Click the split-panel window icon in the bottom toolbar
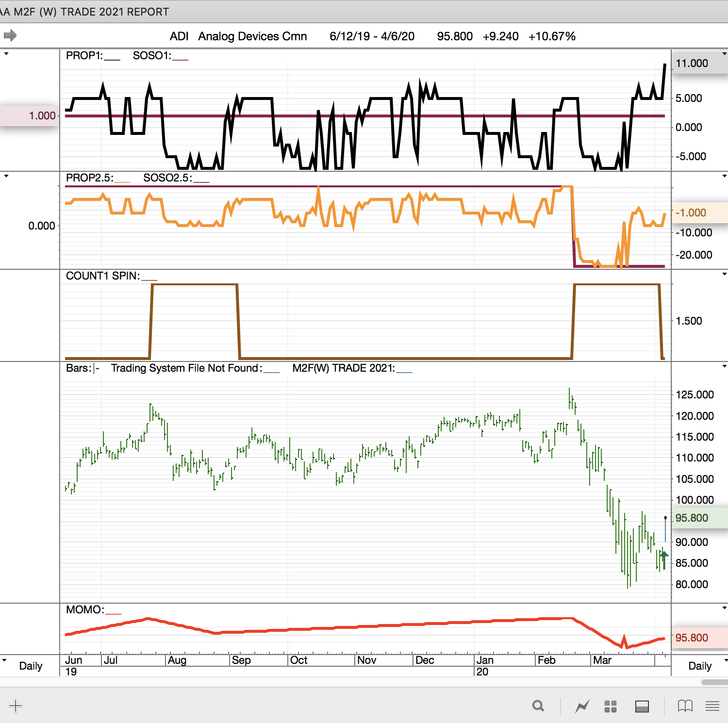Screen dimensions: 728x723 click(642, 707)
